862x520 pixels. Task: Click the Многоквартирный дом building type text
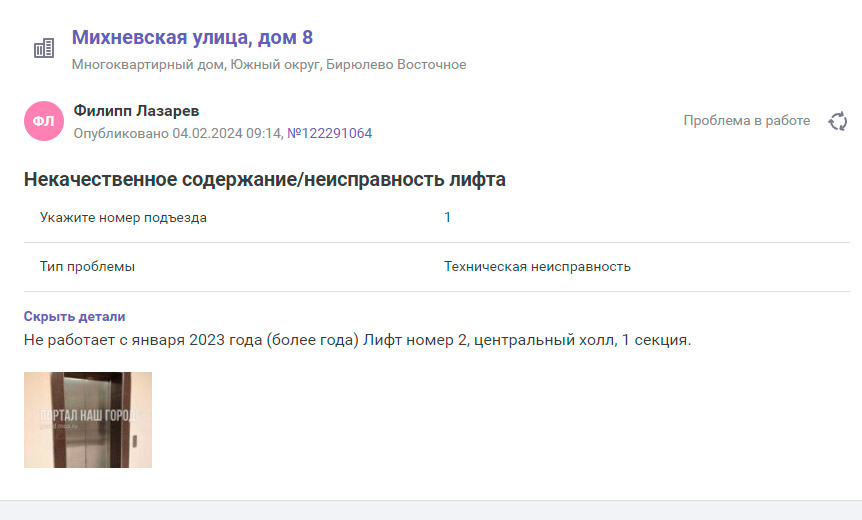[148, 65]
